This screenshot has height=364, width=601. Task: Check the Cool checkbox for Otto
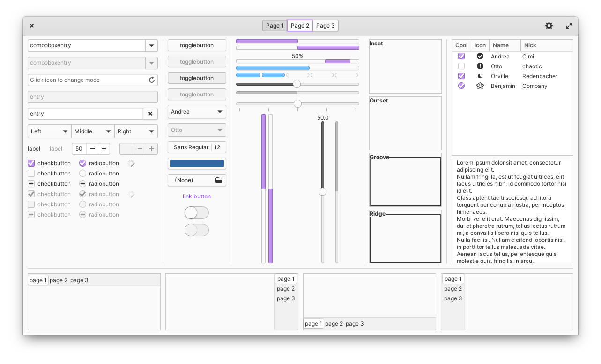[461, 66]
